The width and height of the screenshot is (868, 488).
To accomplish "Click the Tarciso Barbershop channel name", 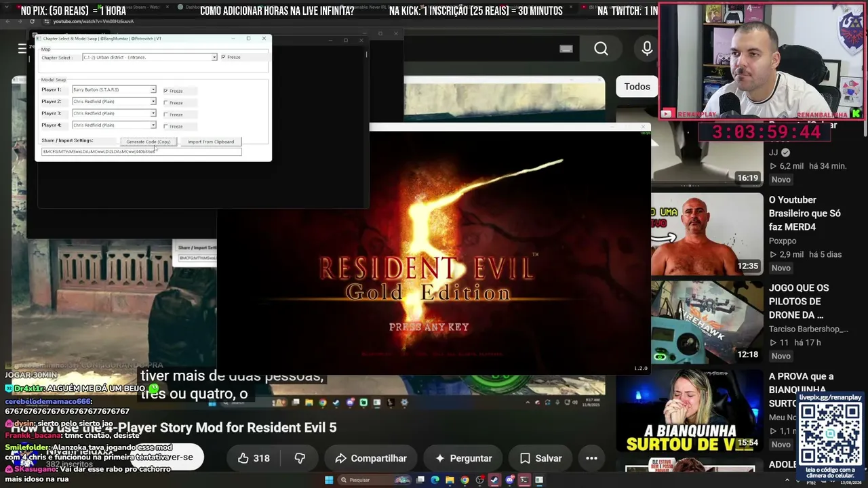I will 808,329.
